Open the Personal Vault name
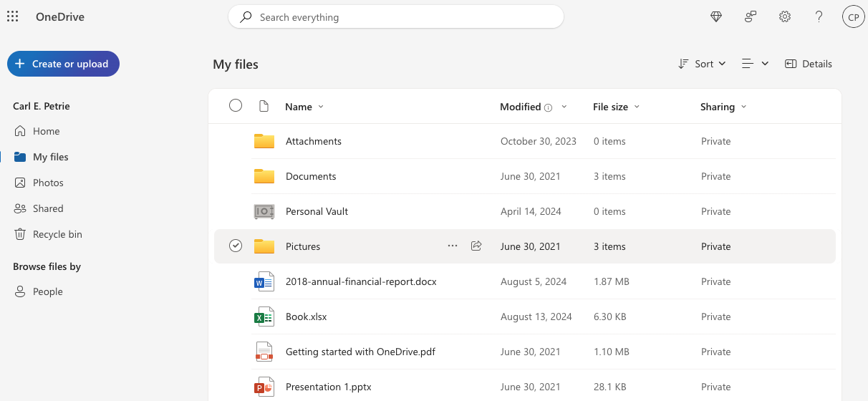Viewport: 868px width, 401px height. click(317, 211)
